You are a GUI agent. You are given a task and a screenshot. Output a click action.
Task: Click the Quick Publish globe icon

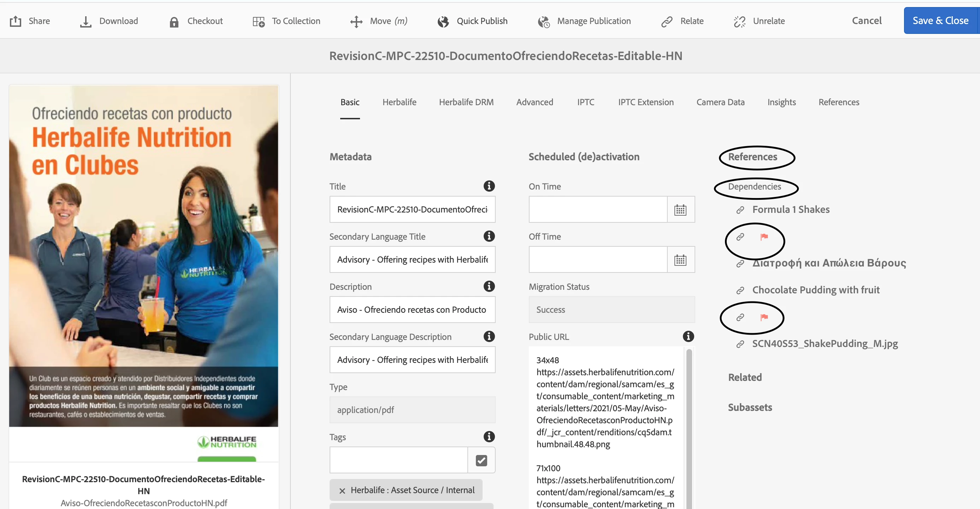[443, 22]
